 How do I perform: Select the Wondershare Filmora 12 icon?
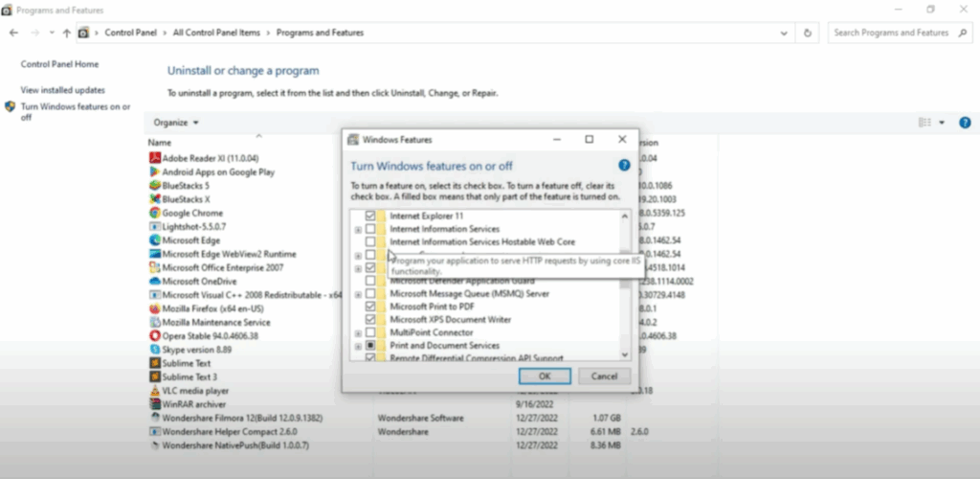[154, 418]
